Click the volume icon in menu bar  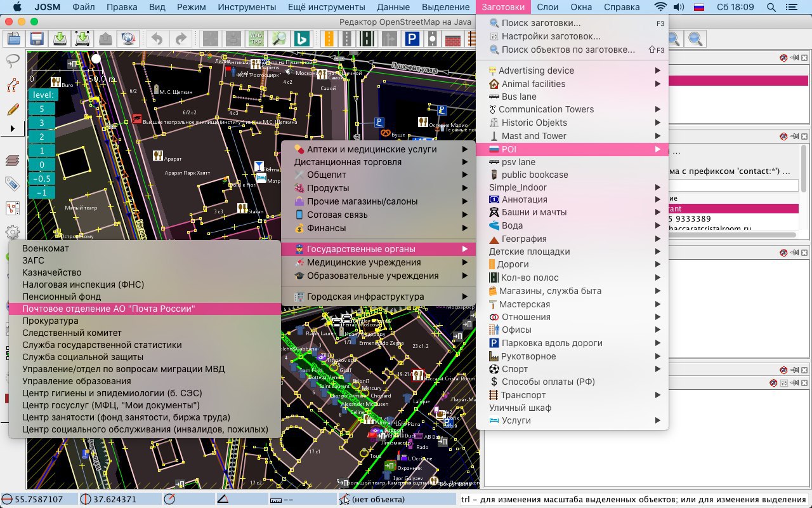coord(679,8)
